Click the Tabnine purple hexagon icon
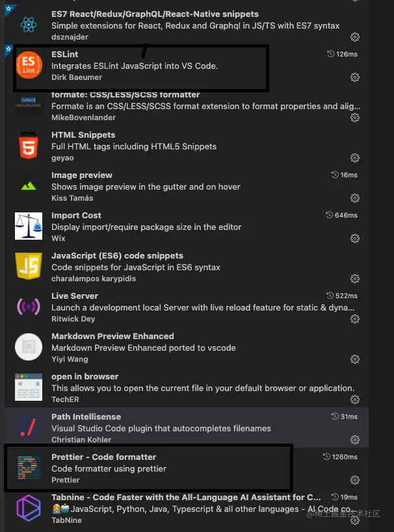 [29, 508]
